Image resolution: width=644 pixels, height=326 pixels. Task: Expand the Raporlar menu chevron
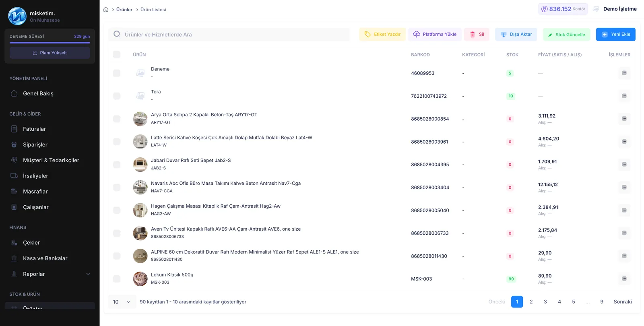88,274
